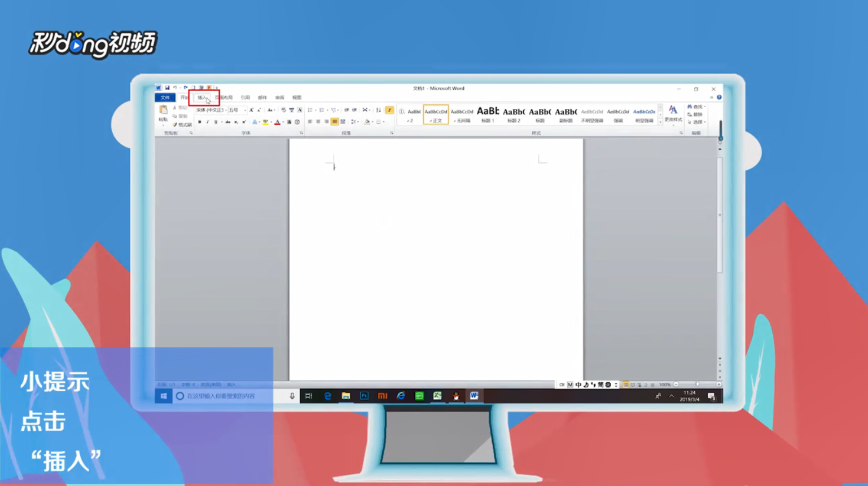
Task: Click the Align Left icon
Action: (x=310, y=122)
